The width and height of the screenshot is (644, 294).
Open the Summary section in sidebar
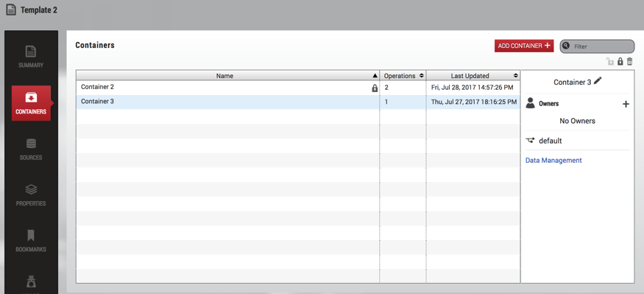click(x=31, y=57)
